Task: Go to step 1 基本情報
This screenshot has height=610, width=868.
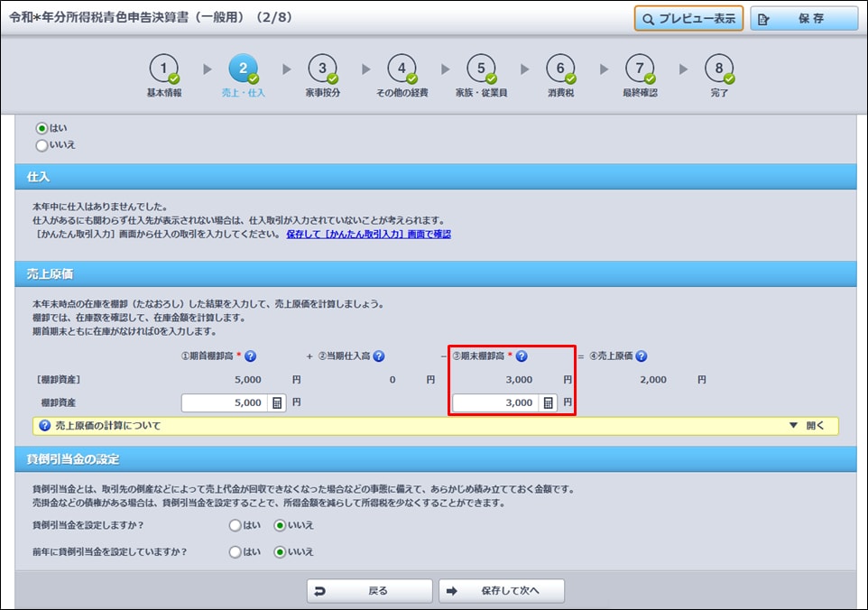Action: tap(163, 69)
